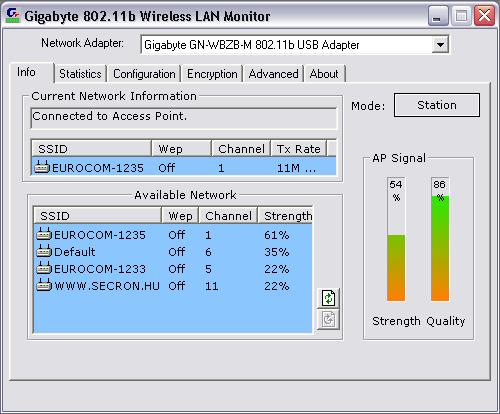
Task: Click access point icon beside Default network
Action: tap(44, 251)
